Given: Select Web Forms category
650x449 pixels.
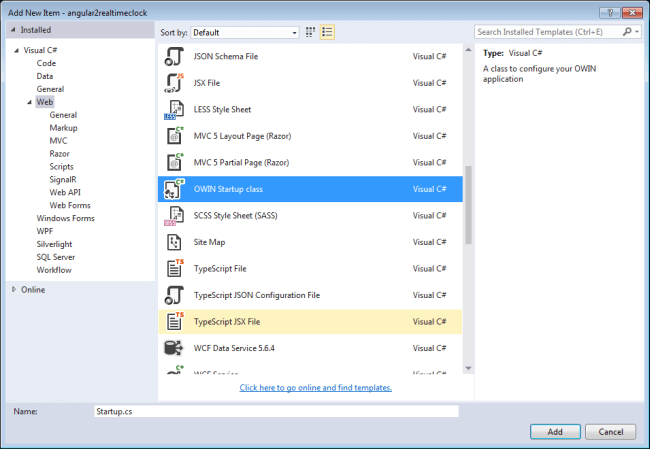Looking at the screenshot, I should coord(70,205).
